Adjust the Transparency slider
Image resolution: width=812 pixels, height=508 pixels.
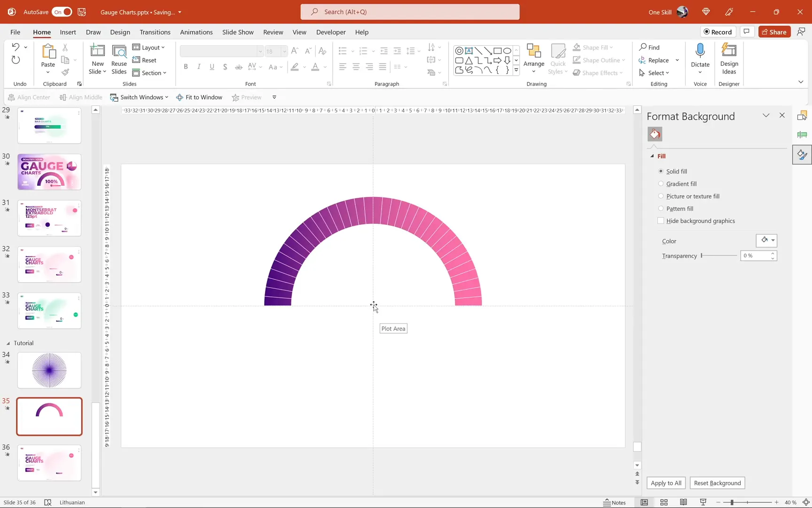coord(702,255)
